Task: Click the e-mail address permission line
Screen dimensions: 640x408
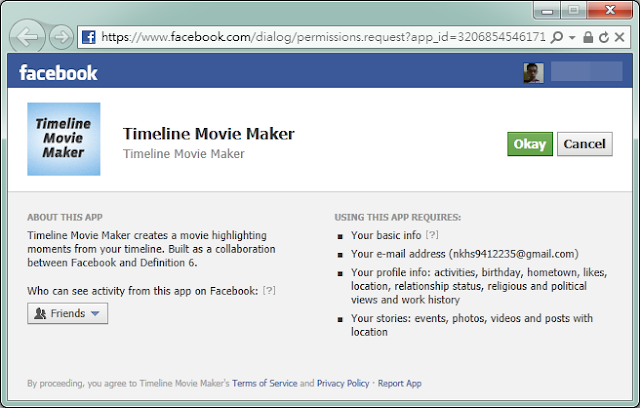Action: tap(465, 254)
